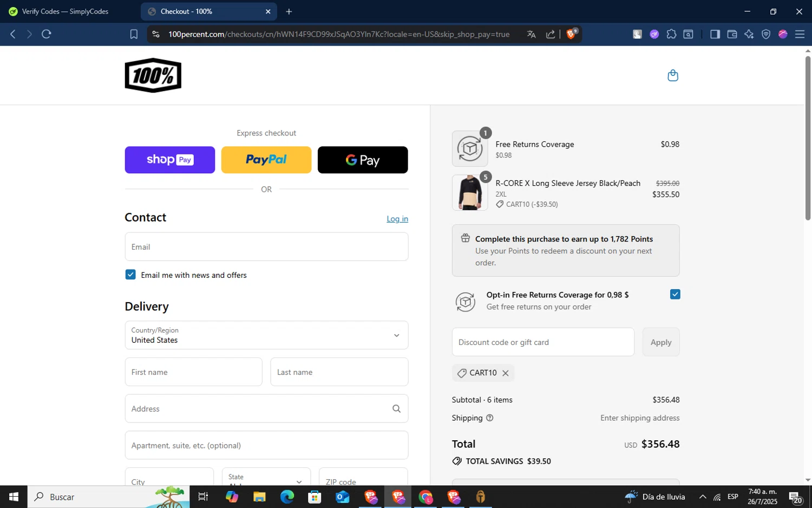
Task: Open the Día de lluvia weather widget
Action: tap(655, 497)
